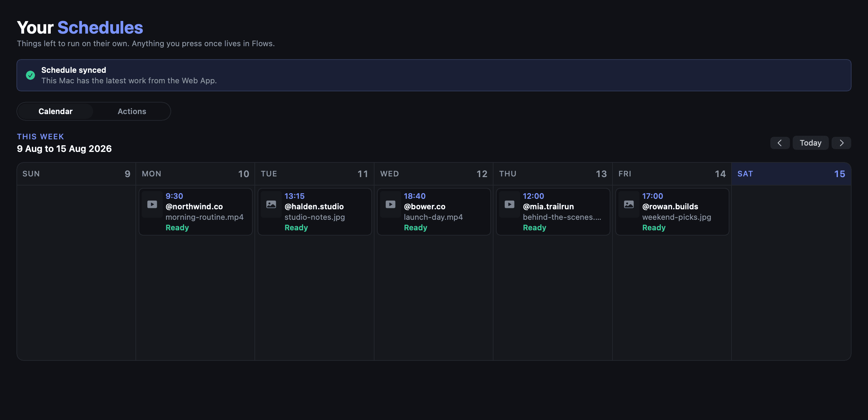Screen dimensions: 868x420
Task: Go to previous week with left chevron
Action: click(x=780, y=143)
